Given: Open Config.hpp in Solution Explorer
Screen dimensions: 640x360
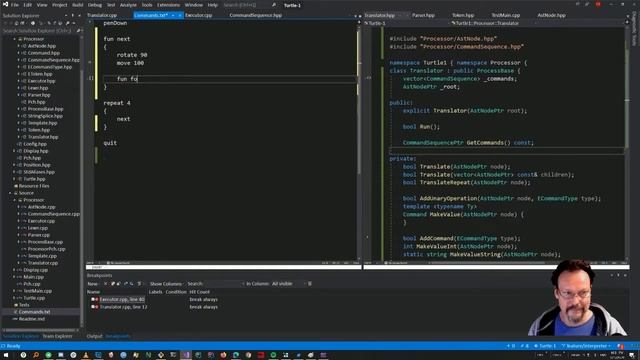Looking at the screenshot, I should [x=35, y=144].
